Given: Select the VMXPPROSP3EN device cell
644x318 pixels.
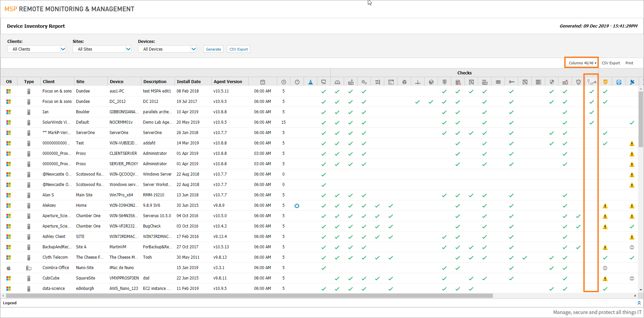Looking at the screenshot, I should pos(124,278).
